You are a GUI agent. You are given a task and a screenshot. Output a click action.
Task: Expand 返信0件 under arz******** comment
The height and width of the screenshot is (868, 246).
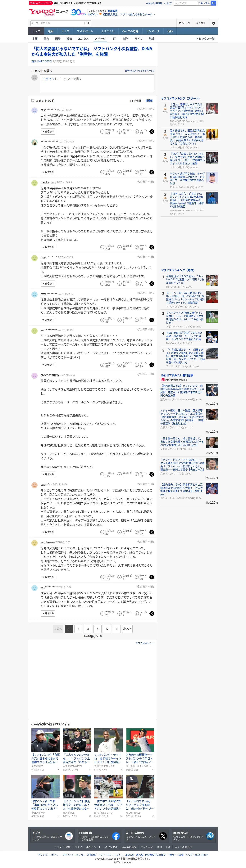(x=48, y=614)
